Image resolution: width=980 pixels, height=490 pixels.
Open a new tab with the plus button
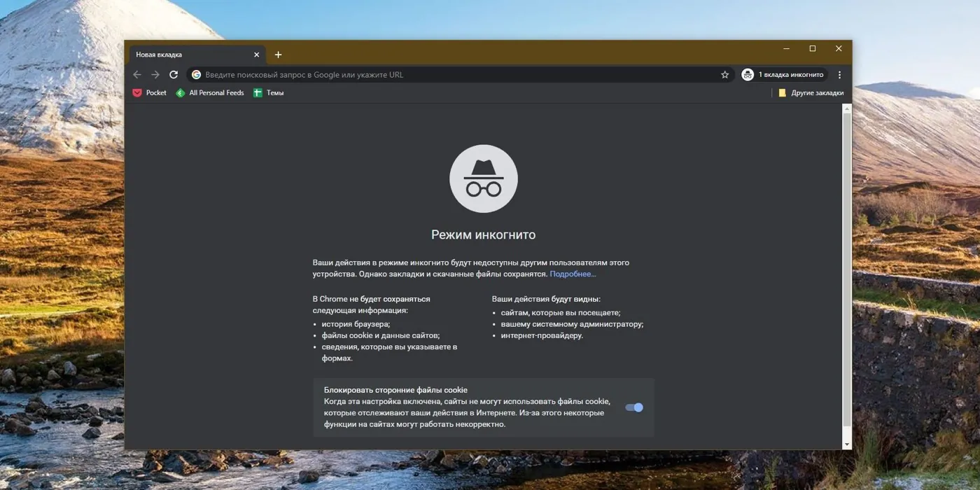click(x=278, y=55)
